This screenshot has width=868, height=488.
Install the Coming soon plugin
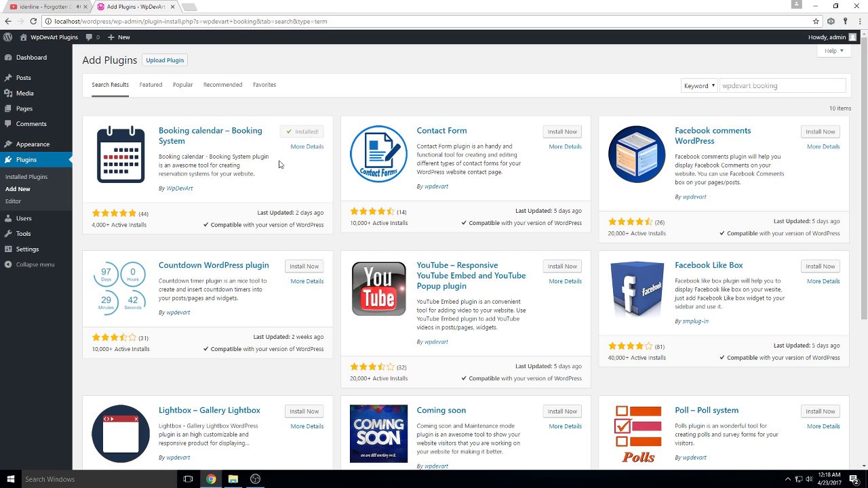coord(562,411)
